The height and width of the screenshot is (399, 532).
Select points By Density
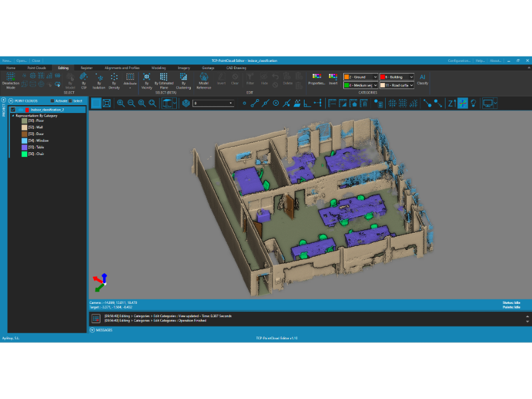[x=114, y=80]
